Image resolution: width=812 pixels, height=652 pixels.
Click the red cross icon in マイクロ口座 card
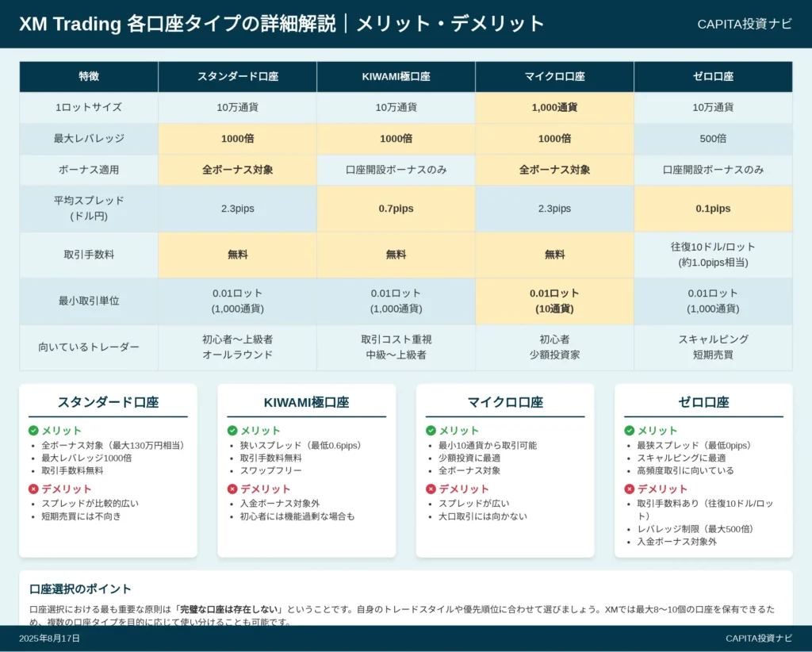tap(431, 489)
